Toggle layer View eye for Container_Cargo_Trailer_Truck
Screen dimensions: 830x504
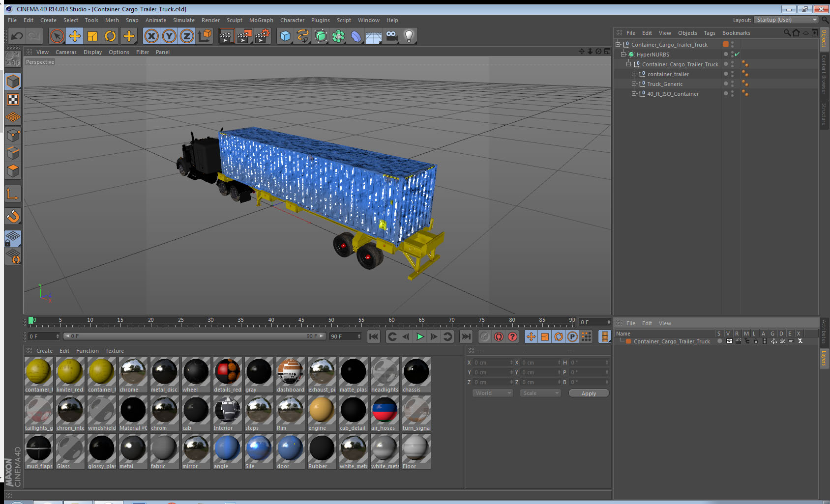tap(729, 341)
